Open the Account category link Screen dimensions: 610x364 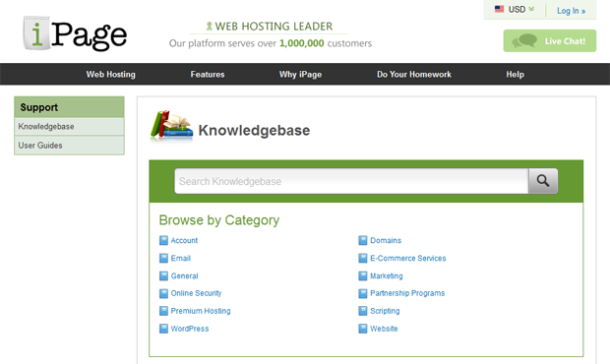[184, 240]
